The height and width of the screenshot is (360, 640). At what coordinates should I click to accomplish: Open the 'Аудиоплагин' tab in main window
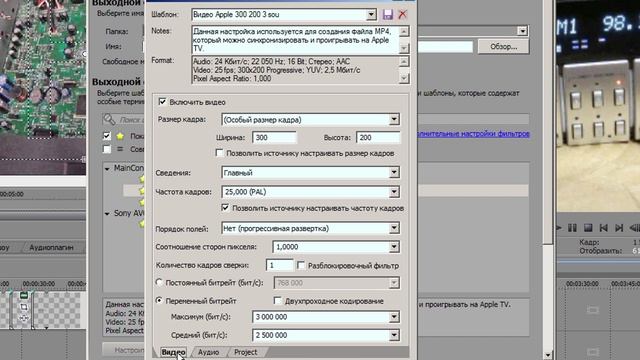click(51, 247)
